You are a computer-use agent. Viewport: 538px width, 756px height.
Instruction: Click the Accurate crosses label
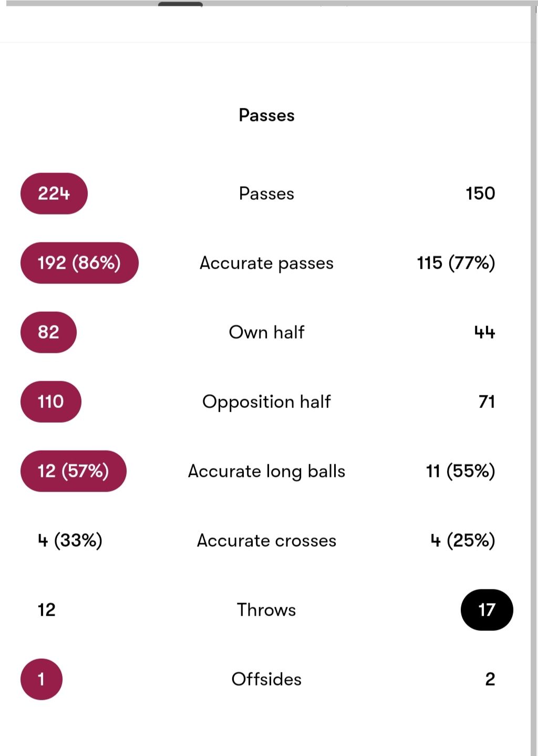[x=266, y=540]
